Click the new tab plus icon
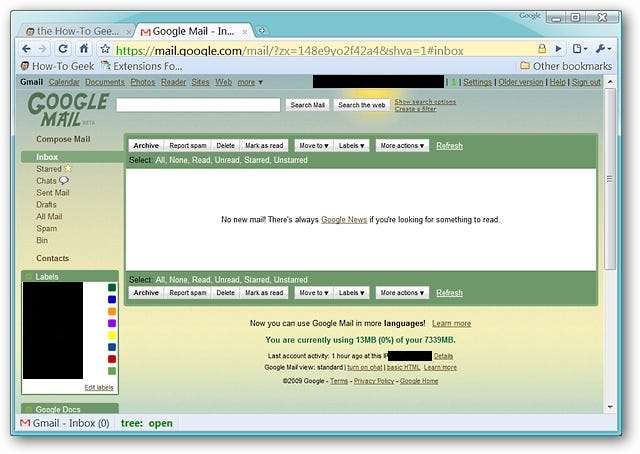 pyautogui.click(x=262, y=31)
